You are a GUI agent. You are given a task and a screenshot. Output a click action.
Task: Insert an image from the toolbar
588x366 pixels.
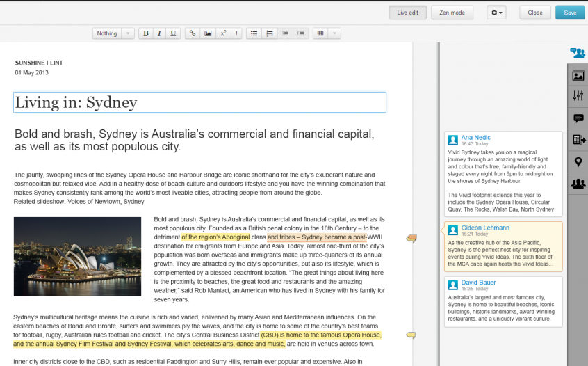click(207, 33)
